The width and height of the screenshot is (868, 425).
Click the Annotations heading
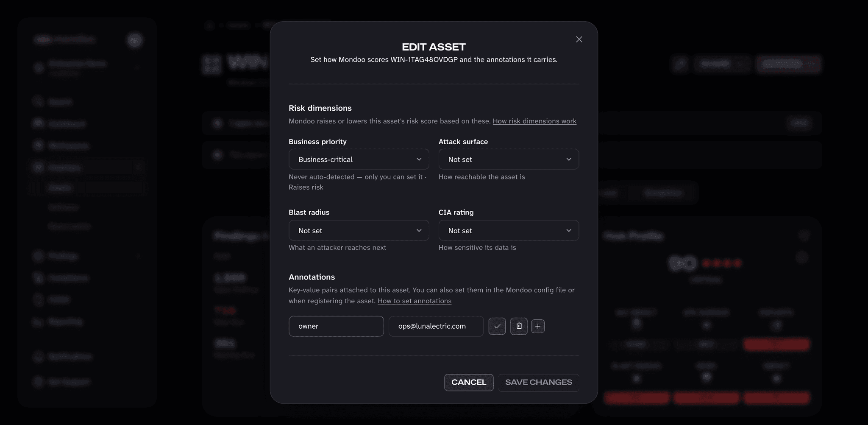(312, 277)
